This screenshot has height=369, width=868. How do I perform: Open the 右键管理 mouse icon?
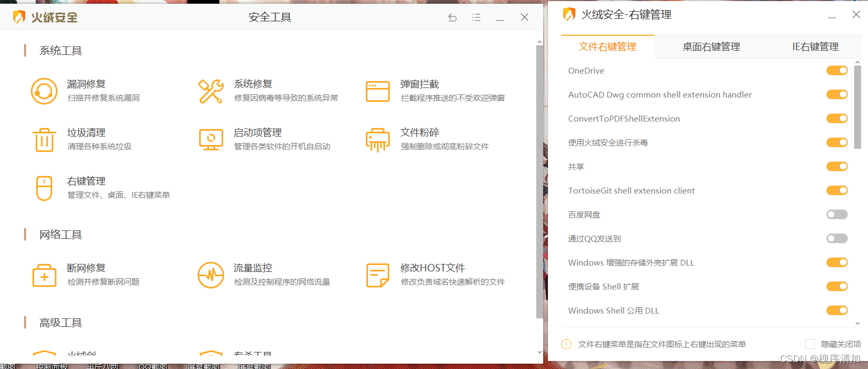[44, 188]
